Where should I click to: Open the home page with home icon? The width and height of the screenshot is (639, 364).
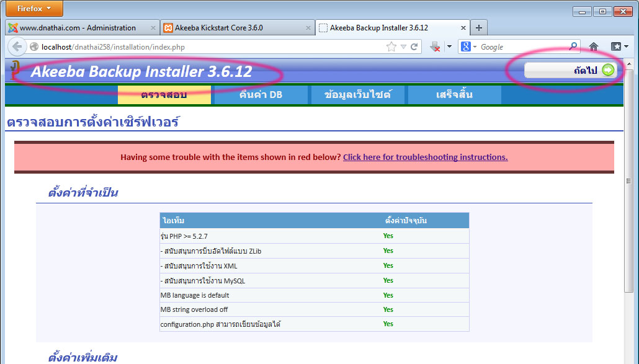(594, 46)
